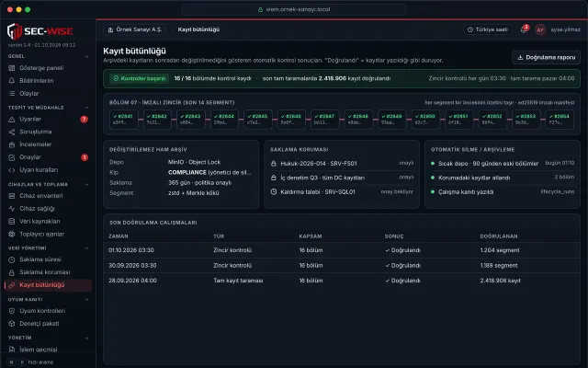
Task: Open İncelemeler section
Action: tap(48, 144)
